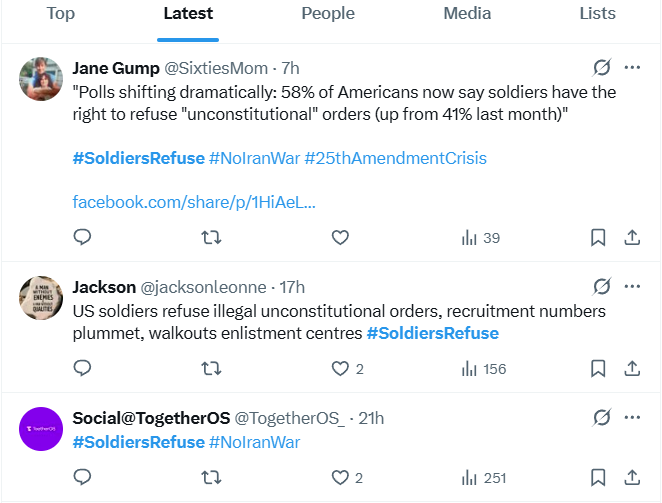The width and height of the screenshot is (662, 503).
Task: Open more options on Jane Gump's post
Action: coord(632,68)
